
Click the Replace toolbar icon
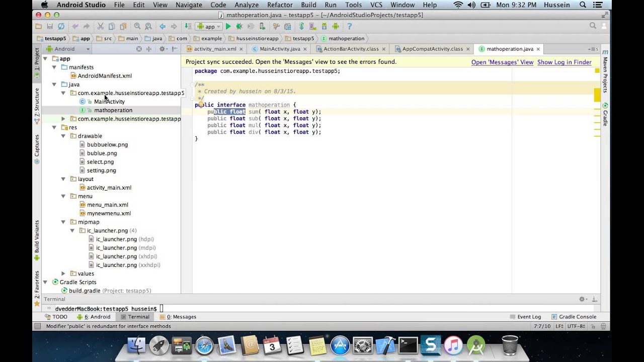148,26
